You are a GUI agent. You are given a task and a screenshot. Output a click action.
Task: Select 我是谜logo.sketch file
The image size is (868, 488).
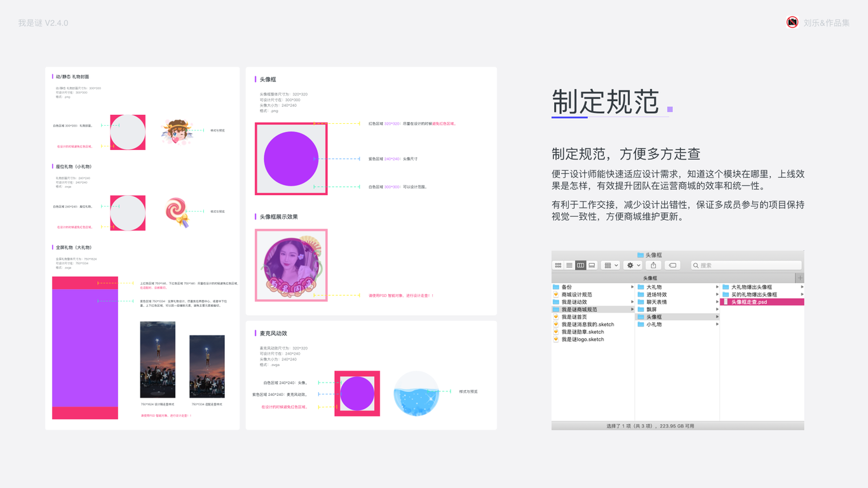click(x=593, y=339)
